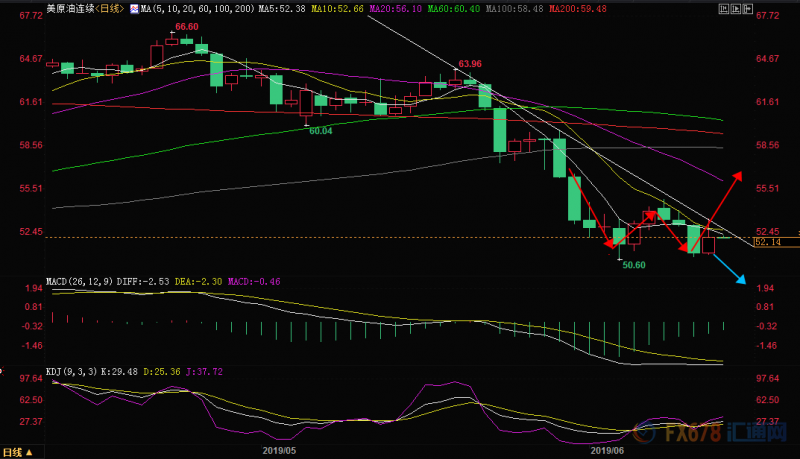Click the 2019/06 date label on time axis
The image size is (800, 459).
coord(607,451)
